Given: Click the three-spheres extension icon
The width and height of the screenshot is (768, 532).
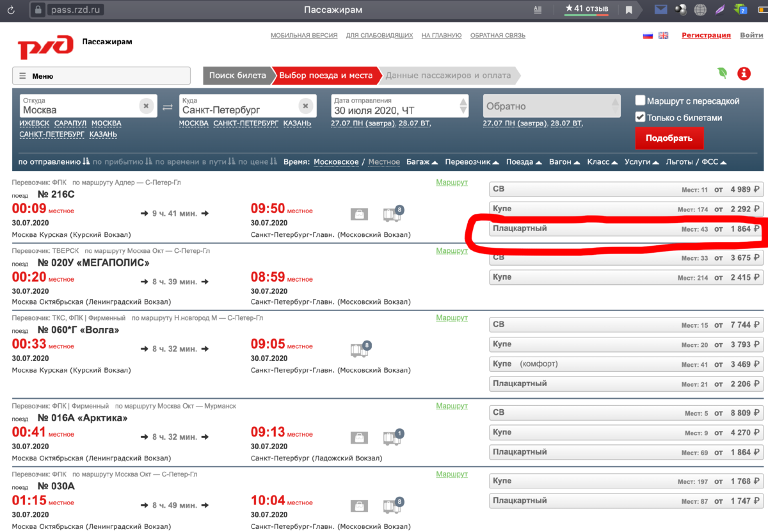Looking at the screenshot, I should [680, 10].
